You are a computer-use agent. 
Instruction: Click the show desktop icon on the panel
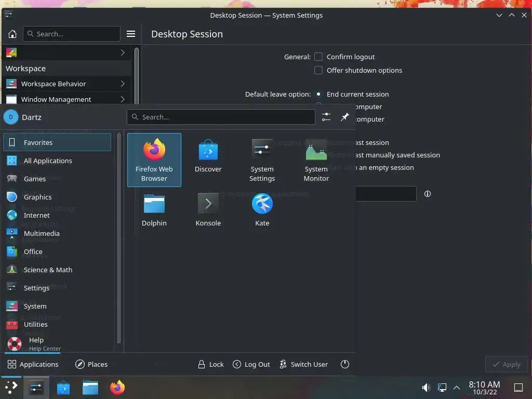pyautogui.click(x=518, y=387)
